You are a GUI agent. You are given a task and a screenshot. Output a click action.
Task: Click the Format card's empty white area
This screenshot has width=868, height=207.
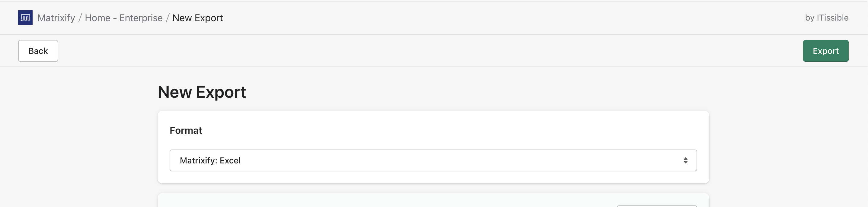click(x=438, y=130)
